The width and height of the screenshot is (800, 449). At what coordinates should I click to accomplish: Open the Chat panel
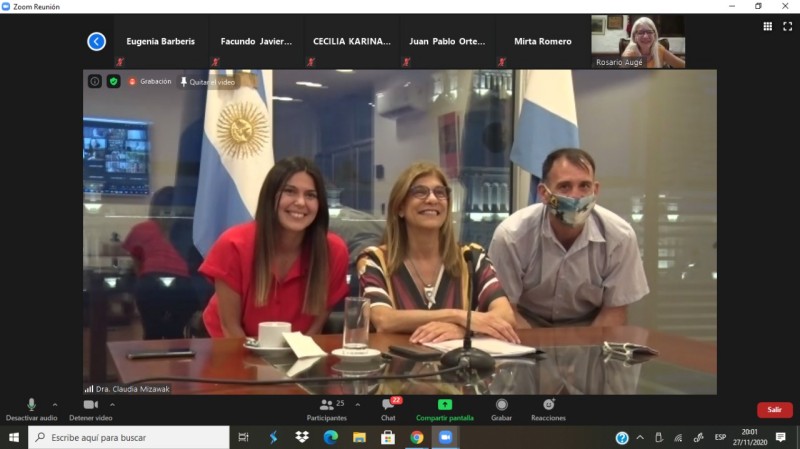pos(388,410)
